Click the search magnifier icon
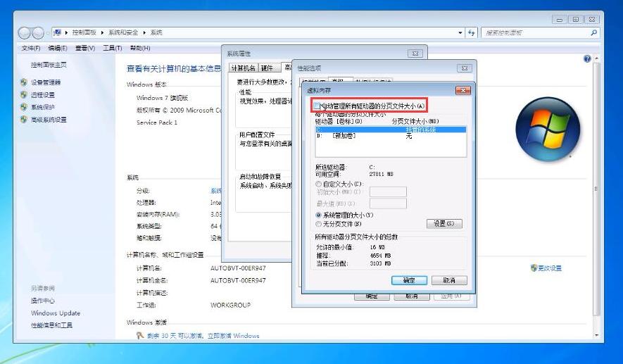This screenshot has height=364, width=623. tap(593, 32)
